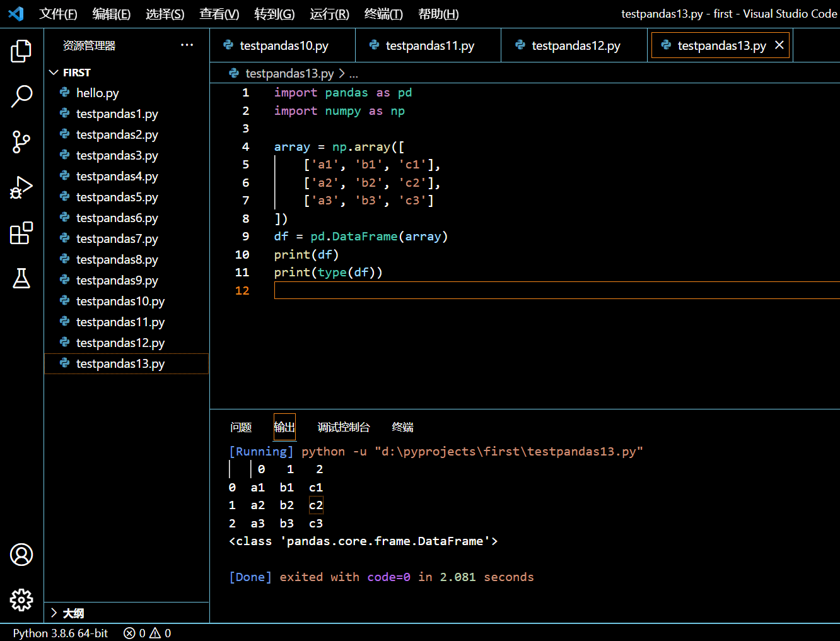Click the pandas.core.frame.DataFrame class output text
Viewport: 840px width, 641px height.
(363, 541)
